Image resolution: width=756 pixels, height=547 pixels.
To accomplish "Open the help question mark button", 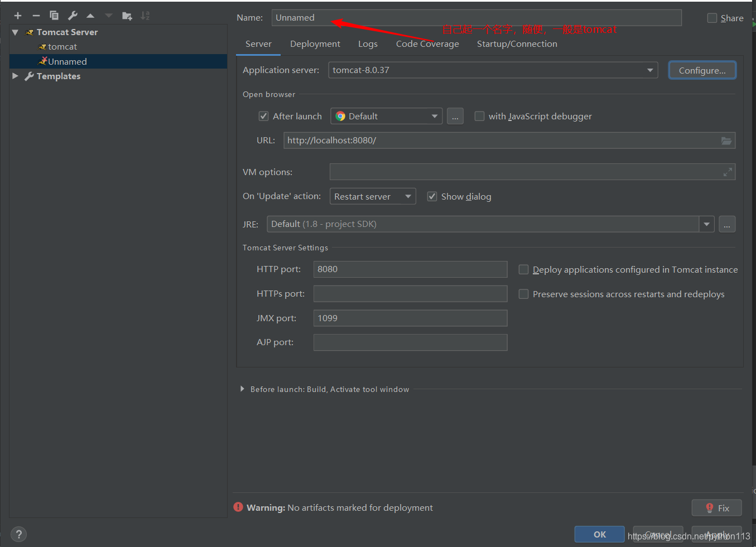I will click(x=18, y=534).
